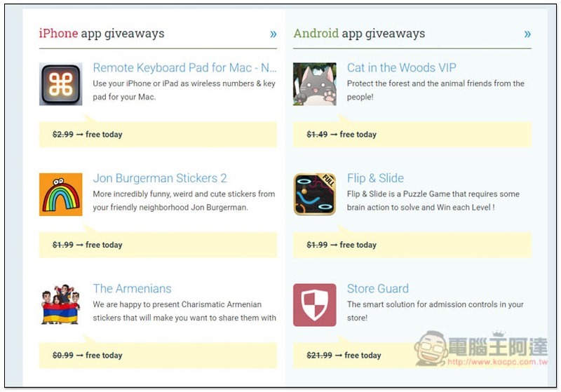Click the Cat in the Woods icon
Image resolution: width=561 pixels, height=392 pixels.
pos(314,84)
